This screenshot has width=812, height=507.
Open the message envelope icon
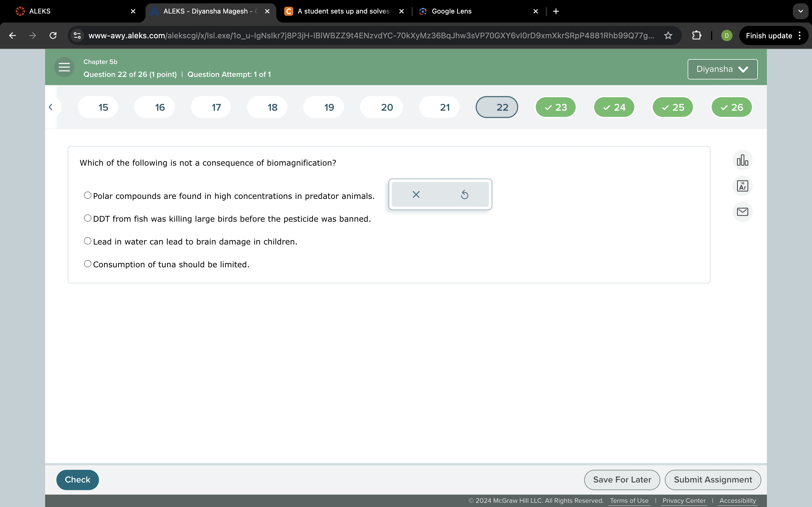743,212
